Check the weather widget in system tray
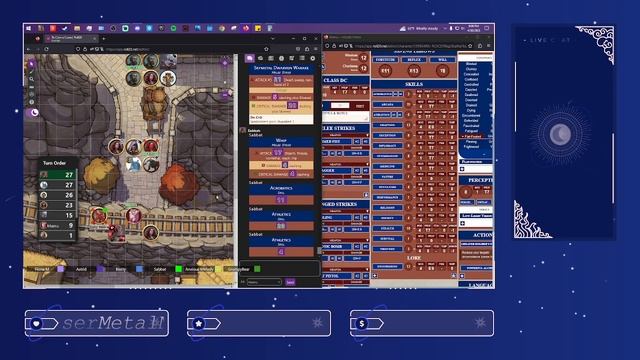 pos(420,28)
